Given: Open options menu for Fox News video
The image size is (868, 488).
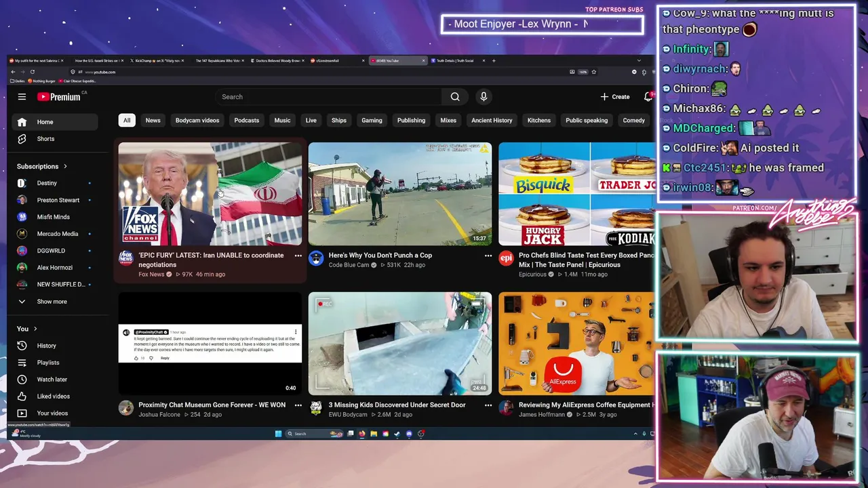Looking at the screenshot, I should [298, 256].
